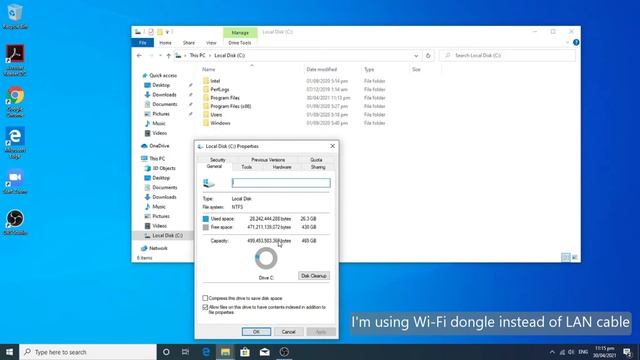Open Mail app taskbar icon
This screenshot has height=360, width=640.
pyautogui.click(x=264, y=352)
